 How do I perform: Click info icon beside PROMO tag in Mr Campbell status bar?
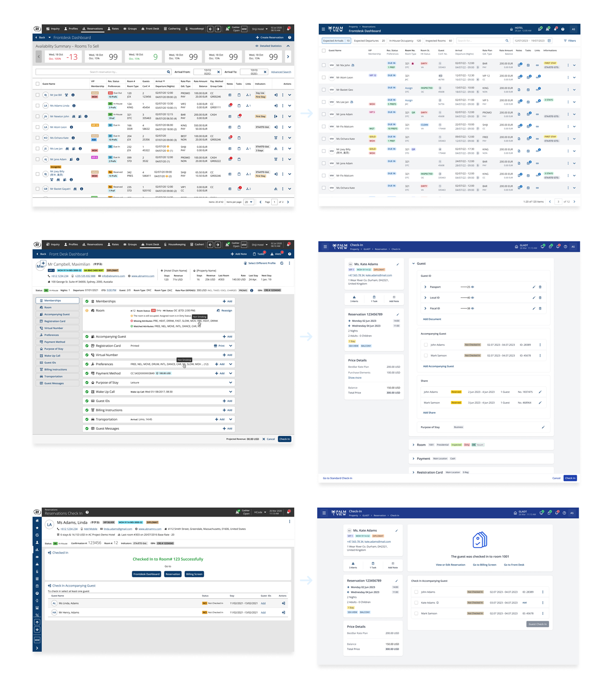point(252,290)
